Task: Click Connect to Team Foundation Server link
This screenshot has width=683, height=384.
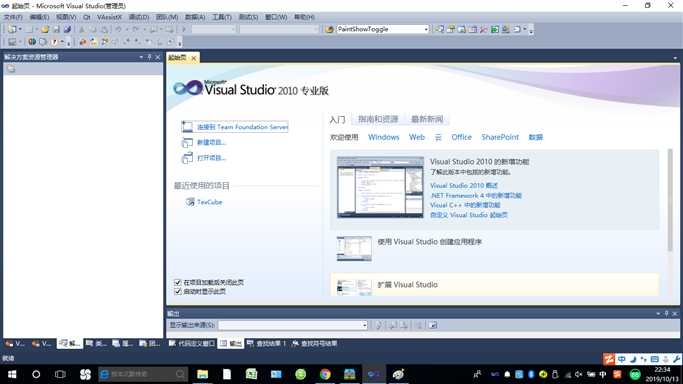Action: click(x=243, y=127)
